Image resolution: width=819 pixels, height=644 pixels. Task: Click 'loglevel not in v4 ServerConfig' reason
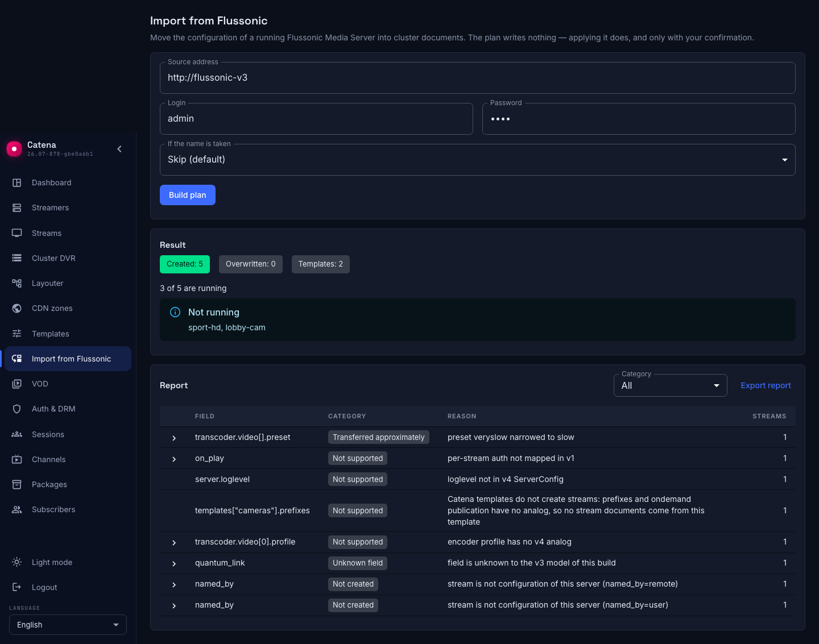(x=506, y=479)
